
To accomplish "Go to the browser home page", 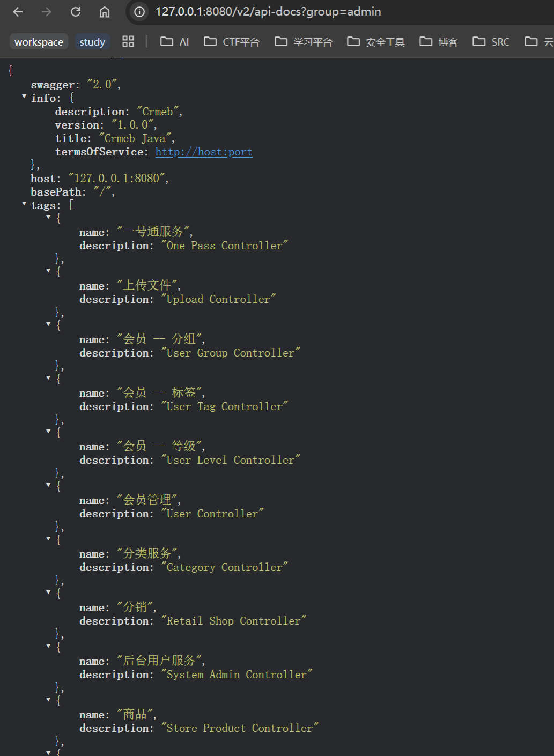I will click(105, 12).
